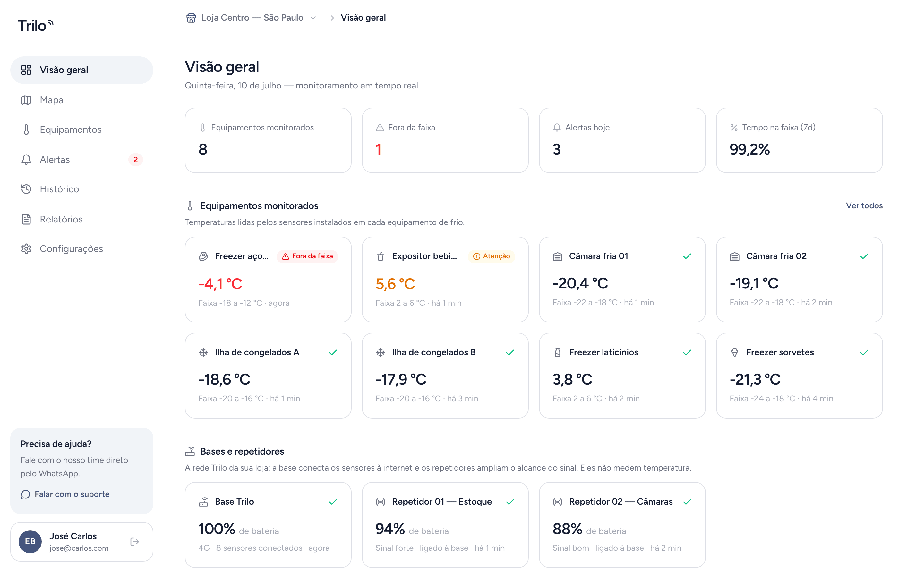Click the snowflake icon on Ilha de congelados A
The width and height of the screenshot is (924, 577).
[203, 352]
